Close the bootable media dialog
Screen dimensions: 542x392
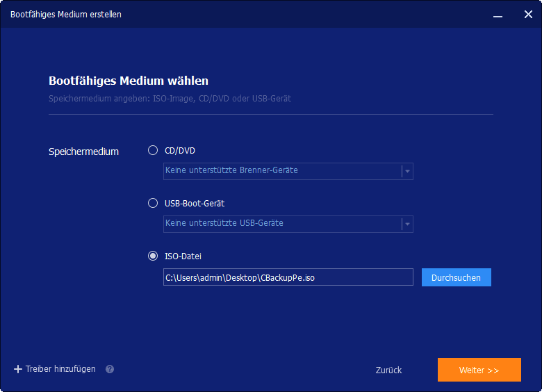(x=527, y=15)
